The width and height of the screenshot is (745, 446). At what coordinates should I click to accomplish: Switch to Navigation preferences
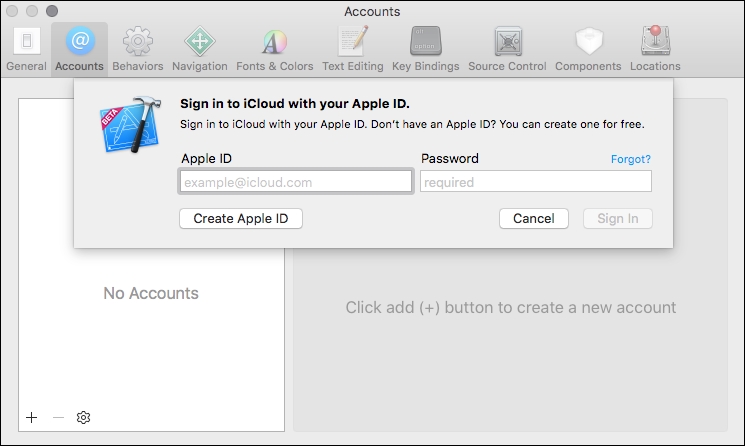tap(199, 49)
